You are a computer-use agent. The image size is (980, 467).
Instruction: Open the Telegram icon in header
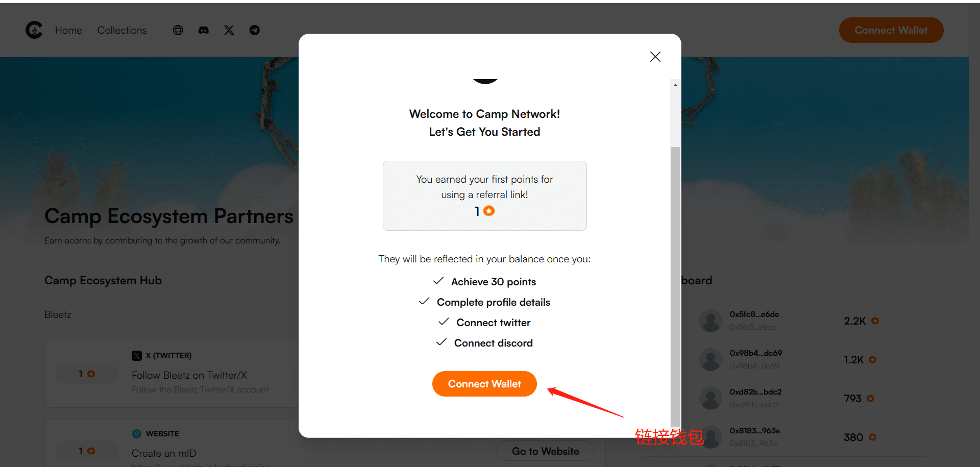[255, 30]
